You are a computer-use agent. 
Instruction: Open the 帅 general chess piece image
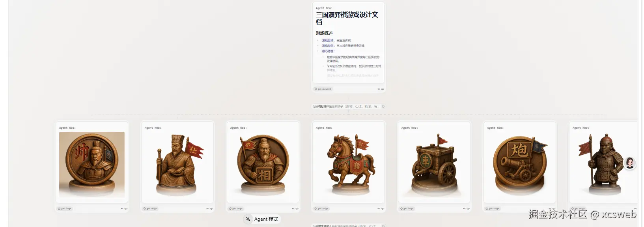click(92, 165)
